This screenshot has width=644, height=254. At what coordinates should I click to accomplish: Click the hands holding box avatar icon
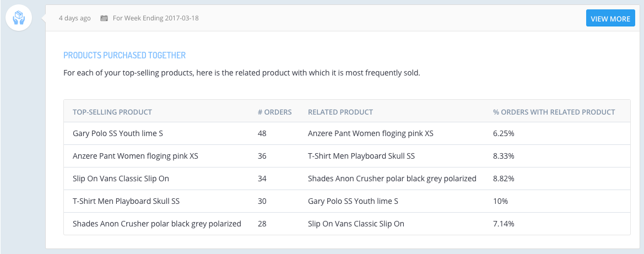tap(19, 18)
